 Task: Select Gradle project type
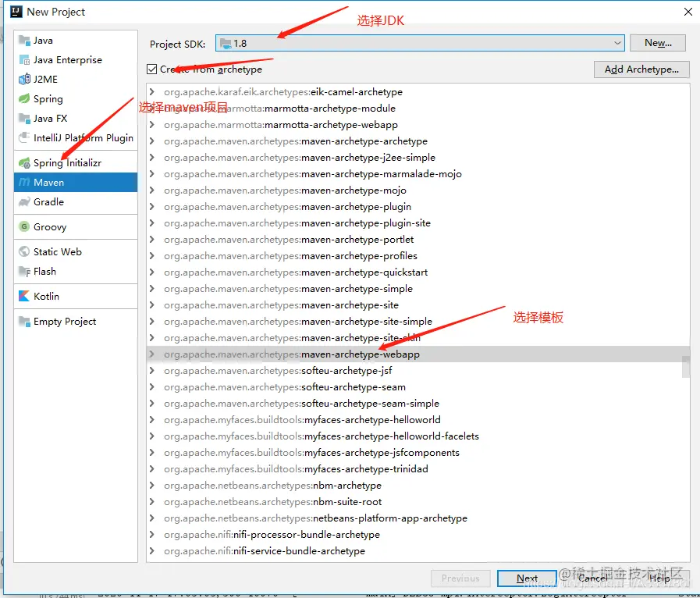(76, 202)
